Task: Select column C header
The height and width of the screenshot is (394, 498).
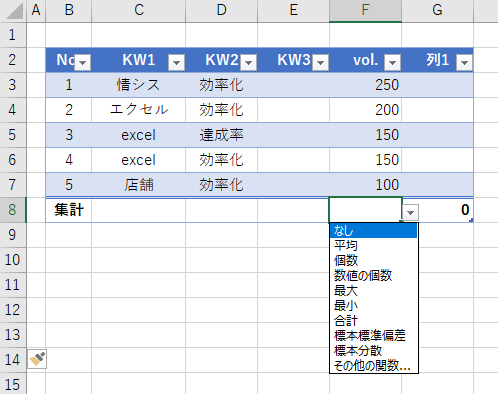Action: (x=139, y=11)
